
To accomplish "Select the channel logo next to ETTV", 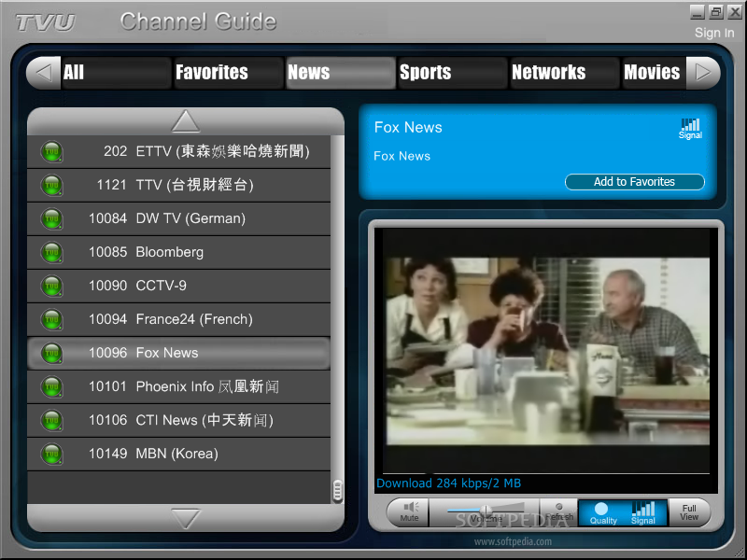I will tap(52, 151).
